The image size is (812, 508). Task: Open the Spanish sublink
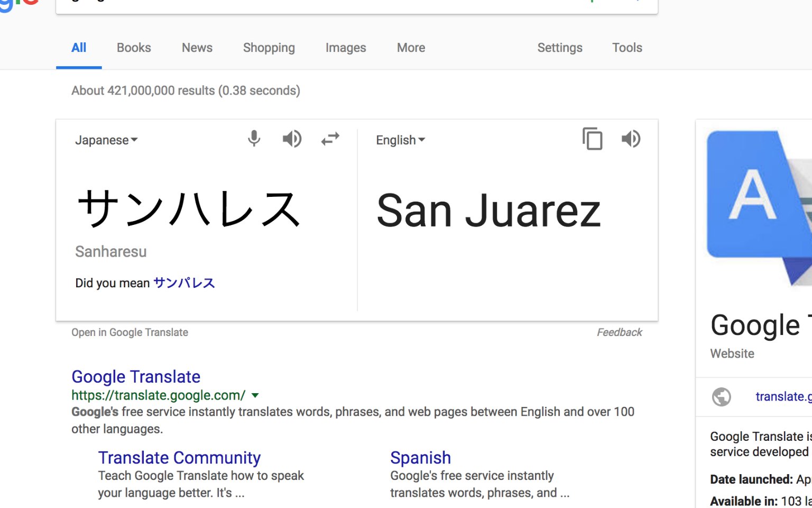click(x=421, y=458)
